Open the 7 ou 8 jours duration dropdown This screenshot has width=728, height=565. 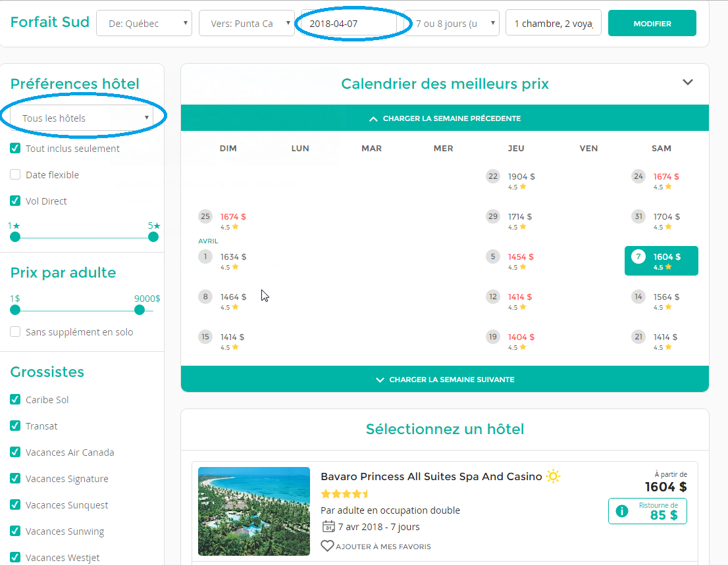(x=452, y=23)
